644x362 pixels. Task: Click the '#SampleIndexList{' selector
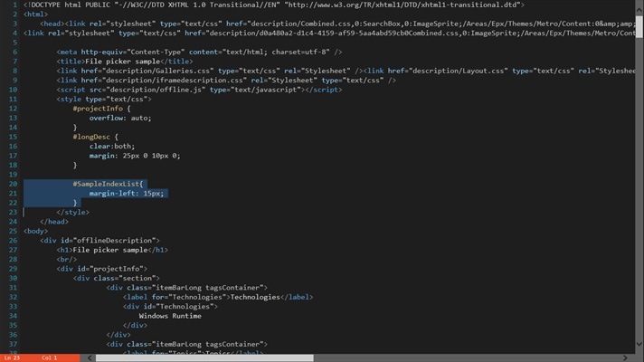108,184
